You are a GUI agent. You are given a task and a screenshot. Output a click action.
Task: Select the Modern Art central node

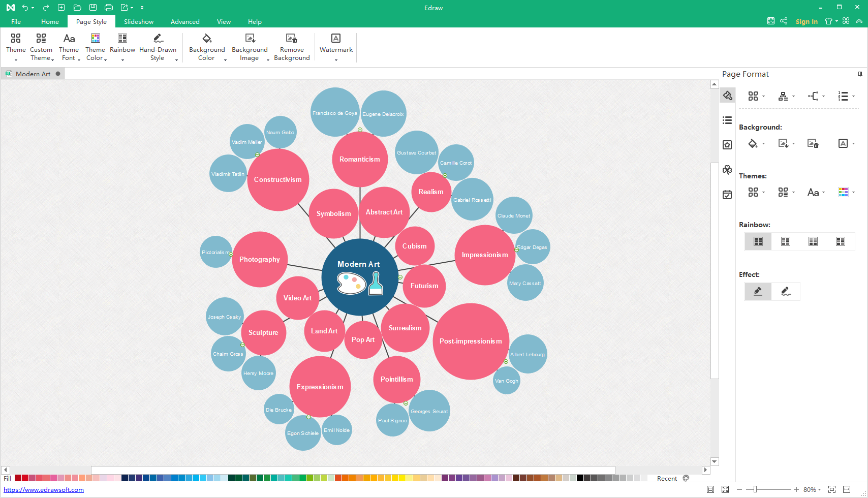point(359,277)
